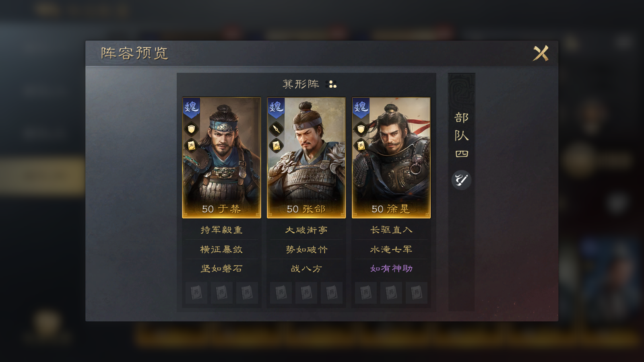Click the shield icon on 徐晃's card
The height and width of the screenshot is (362, 644).
click(x=361, y=129)
